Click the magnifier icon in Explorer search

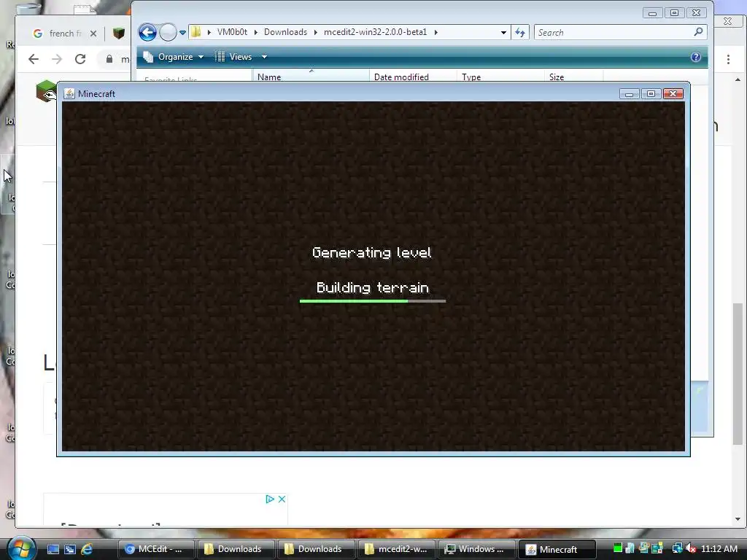(698, 32)
